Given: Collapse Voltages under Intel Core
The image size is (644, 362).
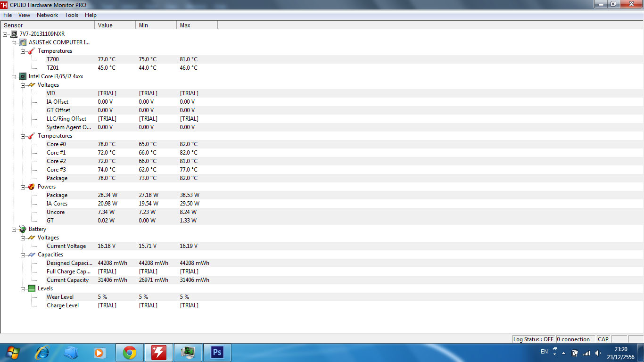Looking at the screenshot, I should point(23,85).
